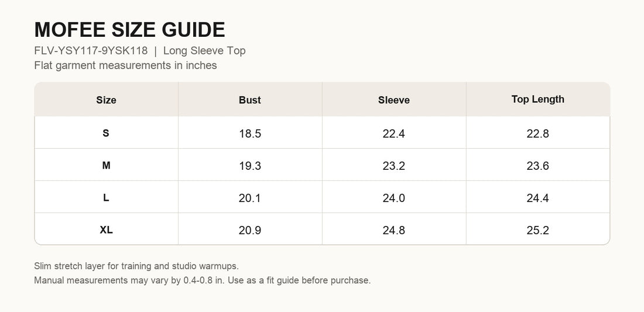The image size is (644, 312).
Task: Click the Long Sleeve Top label
Action: point(204,51)
